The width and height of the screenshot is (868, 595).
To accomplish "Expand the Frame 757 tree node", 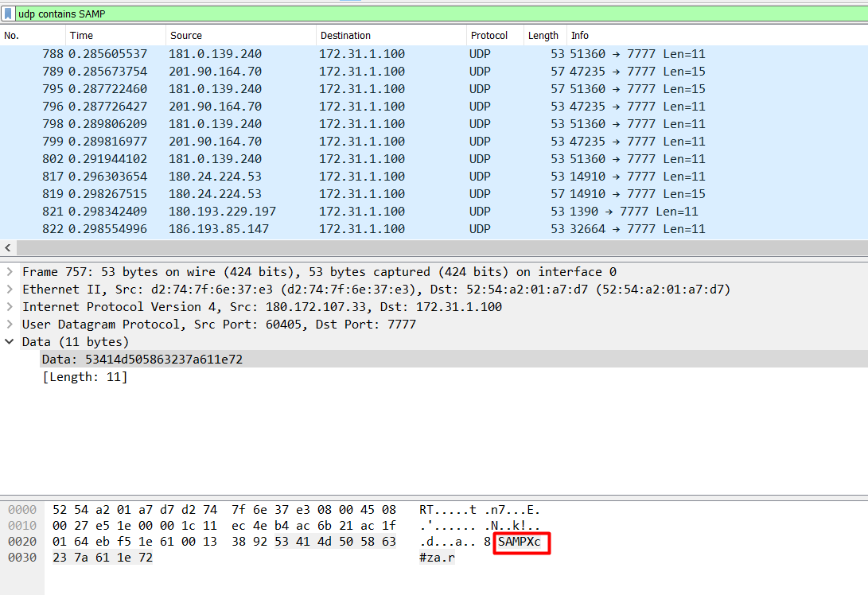I will (x=10, y=272).
